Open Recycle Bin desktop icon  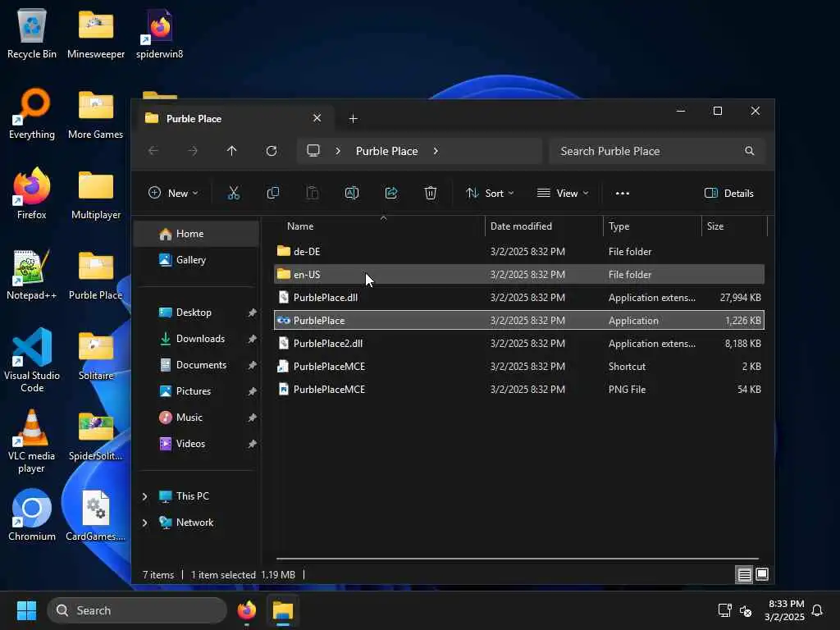(x=32, y=33)
